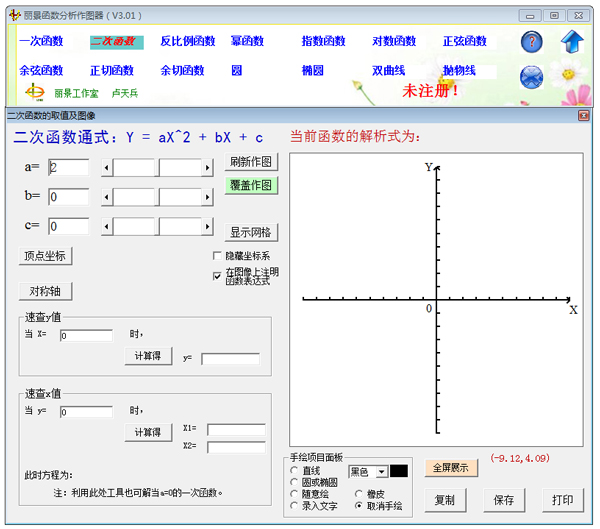
Task: Open the 反比例函数 function type
Action: click(x=188, y=41)
